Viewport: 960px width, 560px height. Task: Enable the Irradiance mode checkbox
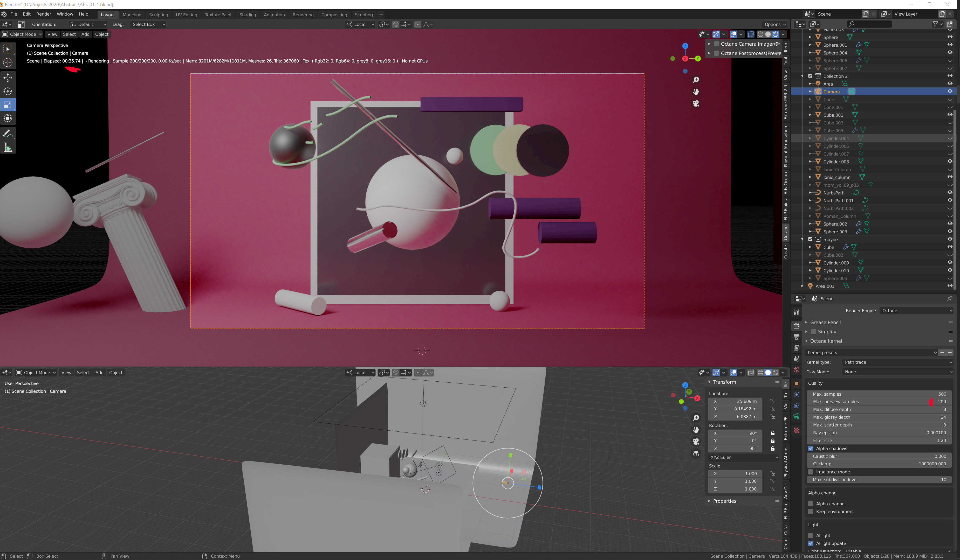click(x=811, y=472)
